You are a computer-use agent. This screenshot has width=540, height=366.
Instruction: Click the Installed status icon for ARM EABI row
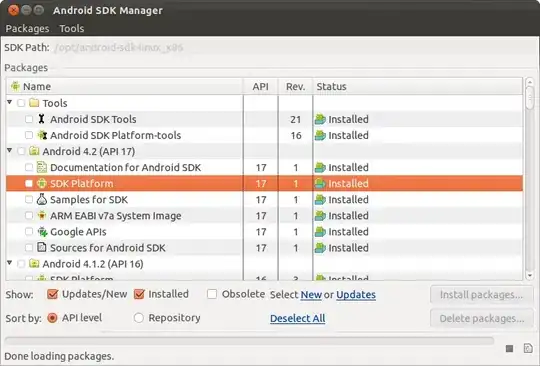320,216
